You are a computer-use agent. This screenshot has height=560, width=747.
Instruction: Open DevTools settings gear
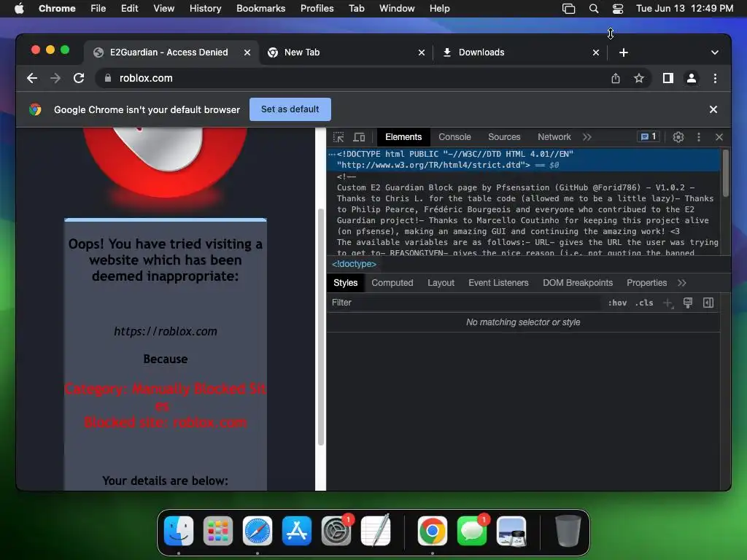(x=678, y=137)
